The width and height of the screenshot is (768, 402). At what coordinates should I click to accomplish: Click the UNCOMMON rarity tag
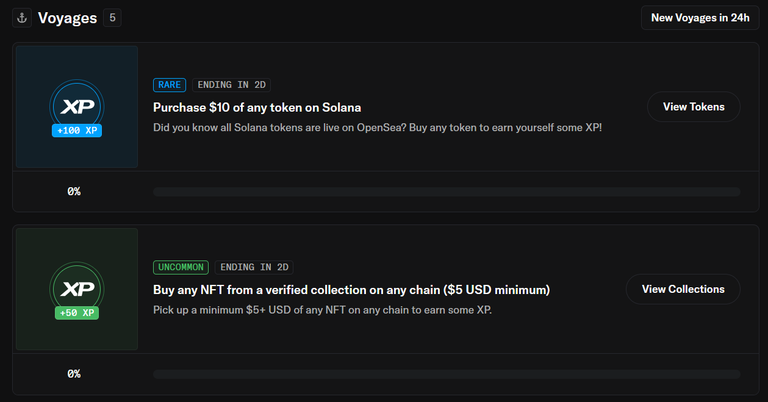pos(181,267)
